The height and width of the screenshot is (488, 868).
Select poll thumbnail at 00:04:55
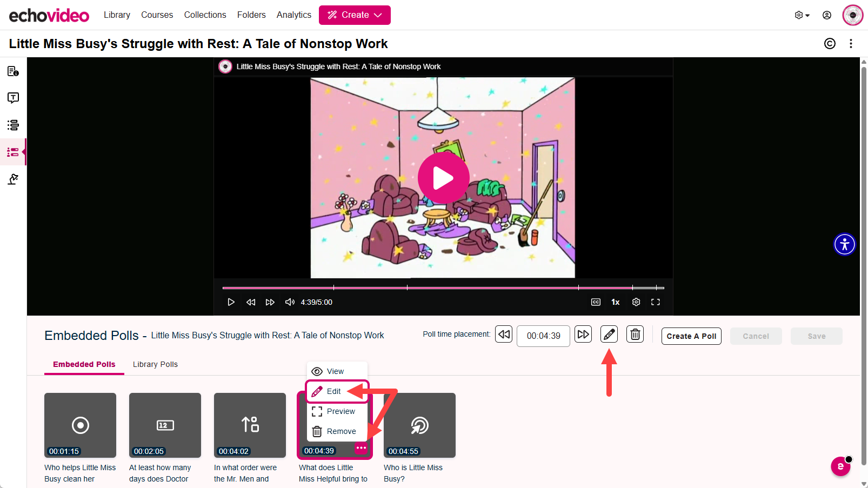[419, 425]
